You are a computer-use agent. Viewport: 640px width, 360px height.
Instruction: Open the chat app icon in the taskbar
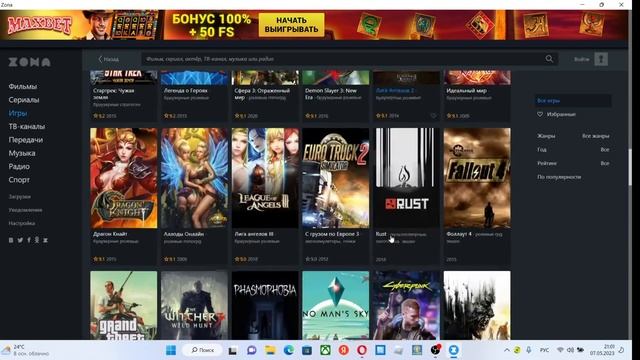252,350
